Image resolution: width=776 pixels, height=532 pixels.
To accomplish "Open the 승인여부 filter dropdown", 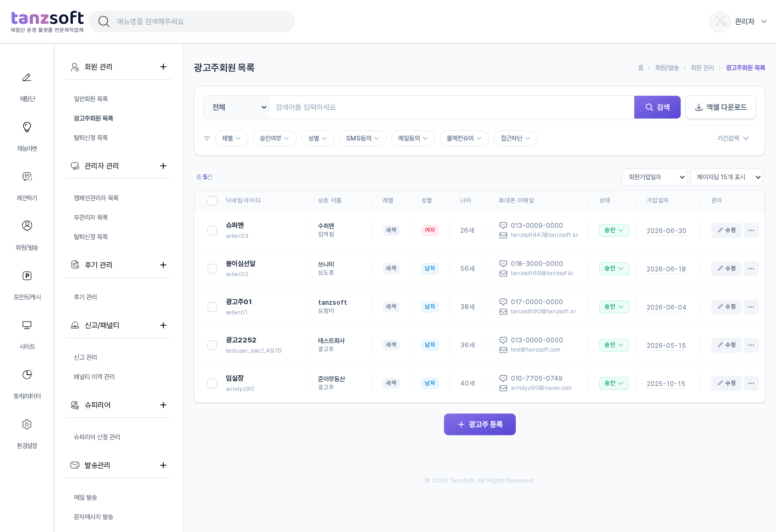I will point(275,138).
